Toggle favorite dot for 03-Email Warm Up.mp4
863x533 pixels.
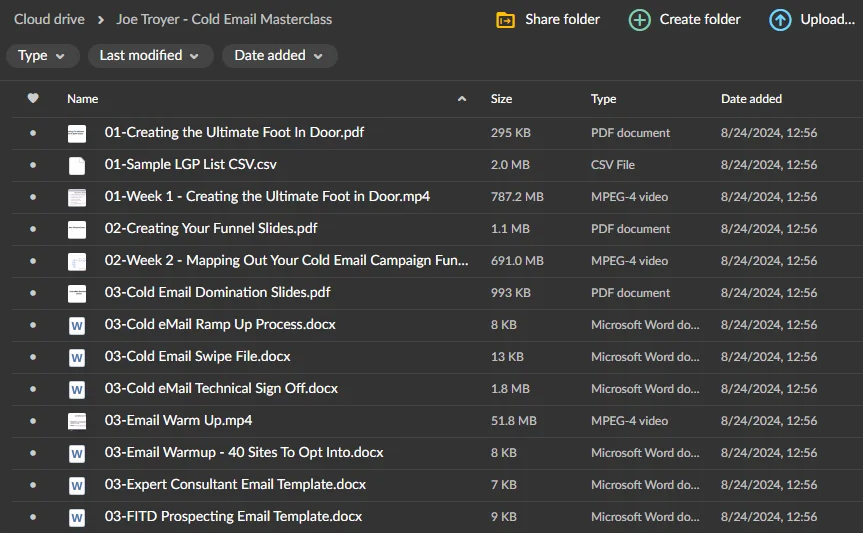tap(33, 421)
